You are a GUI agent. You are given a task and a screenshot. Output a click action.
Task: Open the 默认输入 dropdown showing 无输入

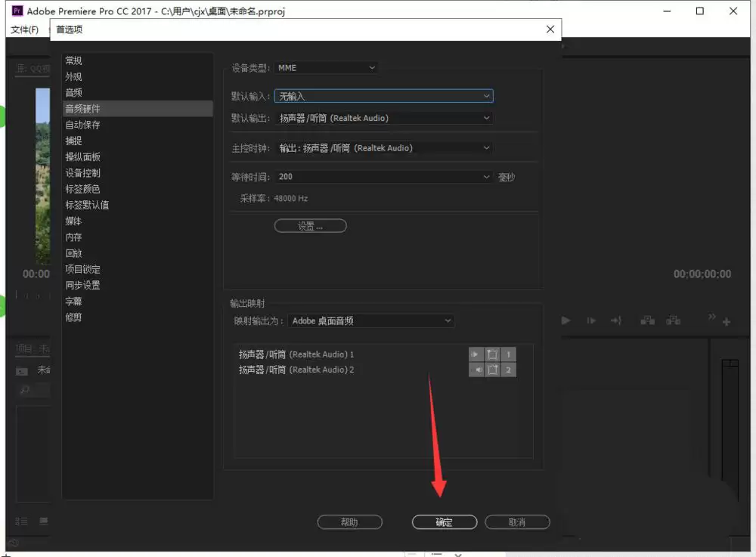[384, 96]
